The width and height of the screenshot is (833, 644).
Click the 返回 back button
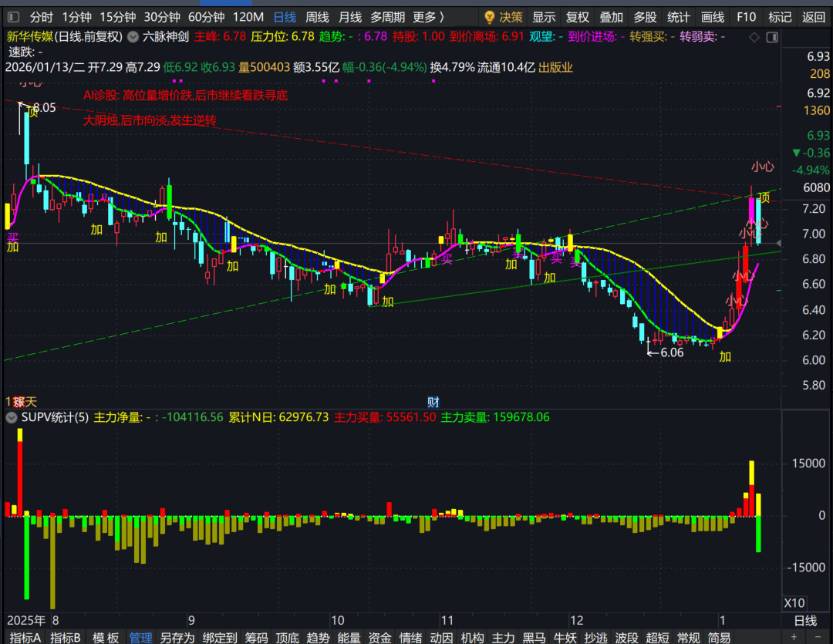(x=814, y=18)
